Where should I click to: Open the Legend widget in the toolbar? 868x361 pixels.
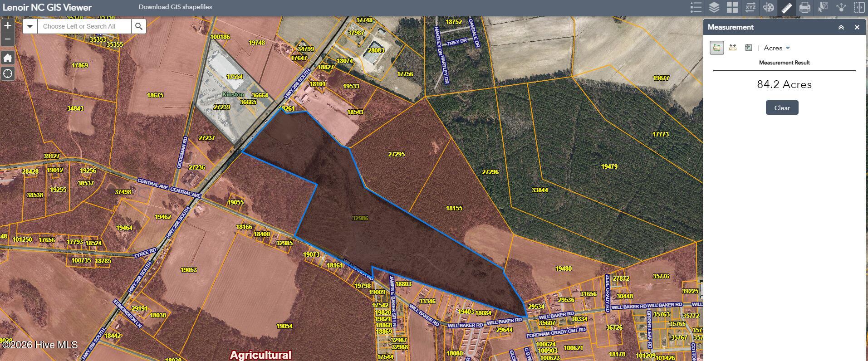tap(696, 8)
